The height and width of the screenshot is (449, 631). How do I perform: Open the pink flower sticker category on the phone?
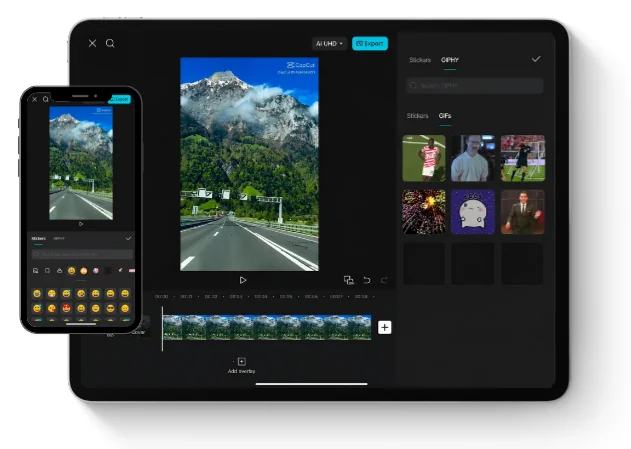(95, 271)
